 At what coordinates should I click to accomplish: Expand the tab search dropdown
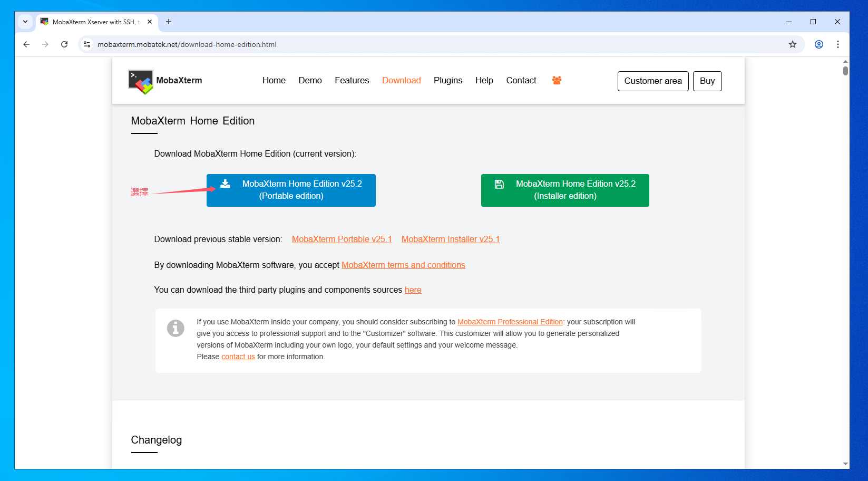point(25,22)
